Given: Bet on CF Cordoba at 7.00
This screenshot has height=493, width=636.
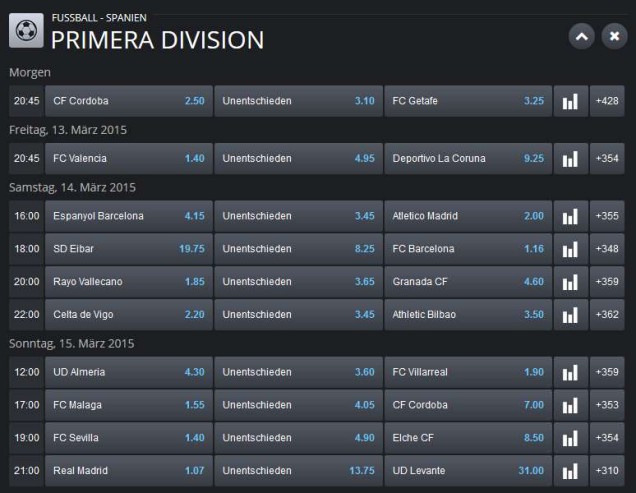Looking at the screenshot, I should (x=468, y=405).
